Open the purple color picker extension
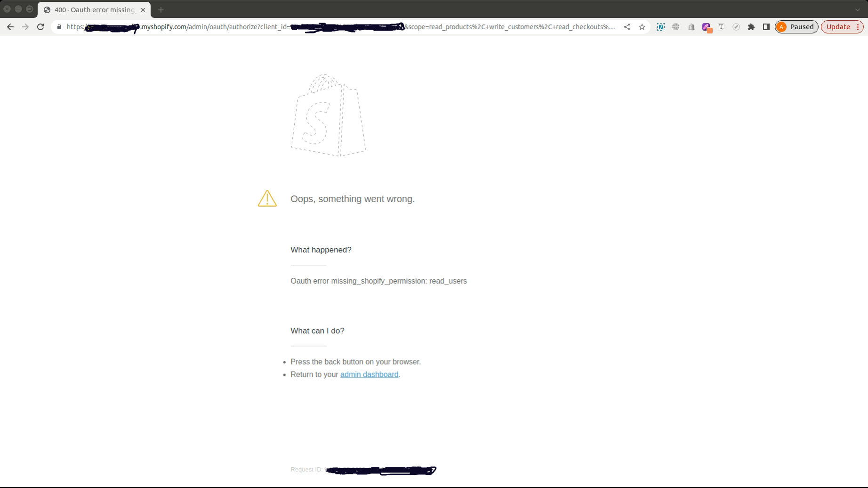 (x=707, y=27)
